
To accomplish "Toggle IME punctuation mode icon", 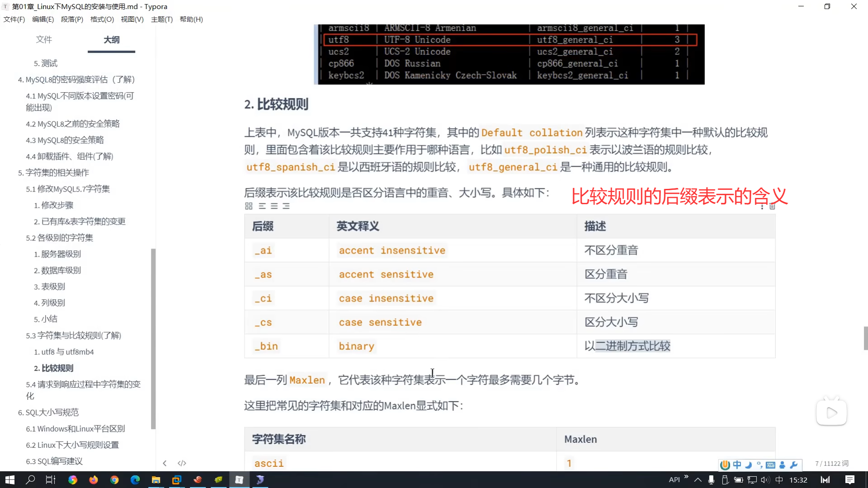I will point(759,465).
